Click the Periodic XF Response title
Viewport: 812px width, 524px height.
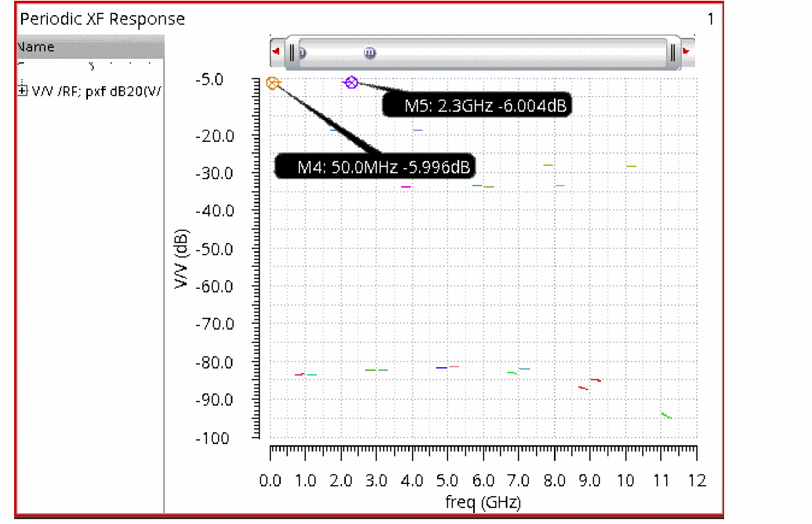(x=103, y=19)
